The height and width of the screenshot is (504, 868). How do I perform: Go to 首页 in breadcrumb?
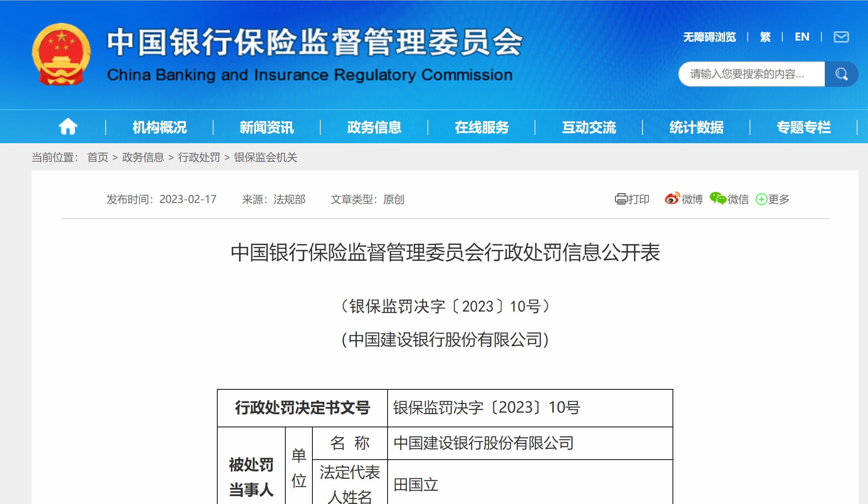(x=98, y=157)
